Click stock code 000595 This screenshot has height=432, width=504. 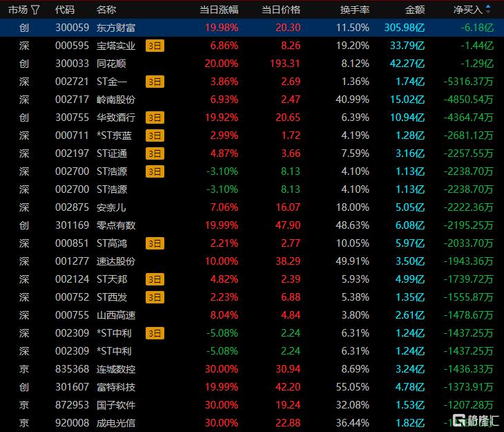(72, 46)
